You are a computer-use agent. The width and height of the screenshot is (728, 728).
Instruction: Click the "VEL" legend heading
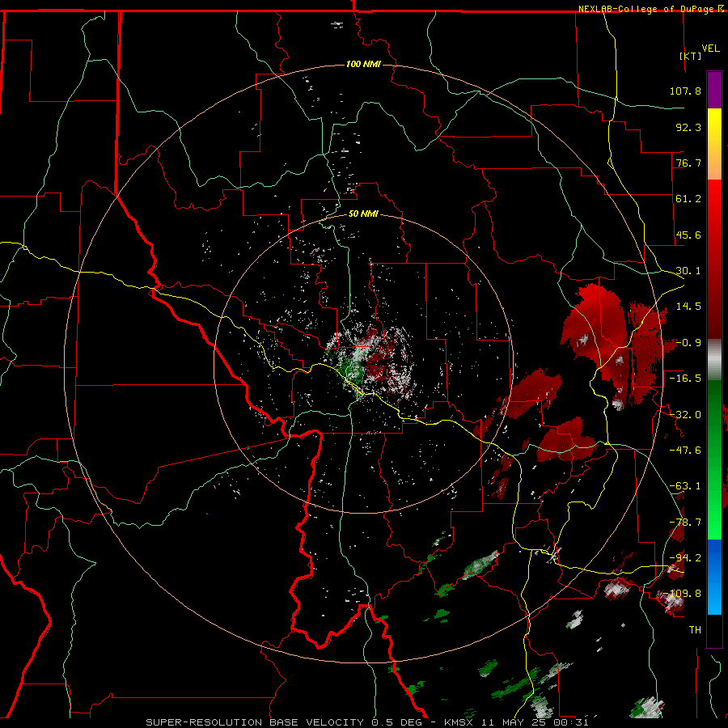point(710,48)
